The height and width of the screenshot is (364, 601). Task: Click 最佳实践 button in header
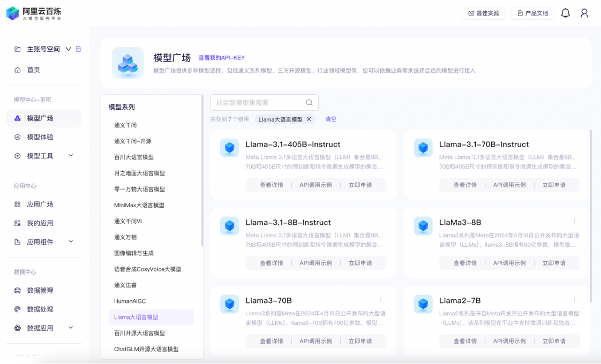[483, 13]
